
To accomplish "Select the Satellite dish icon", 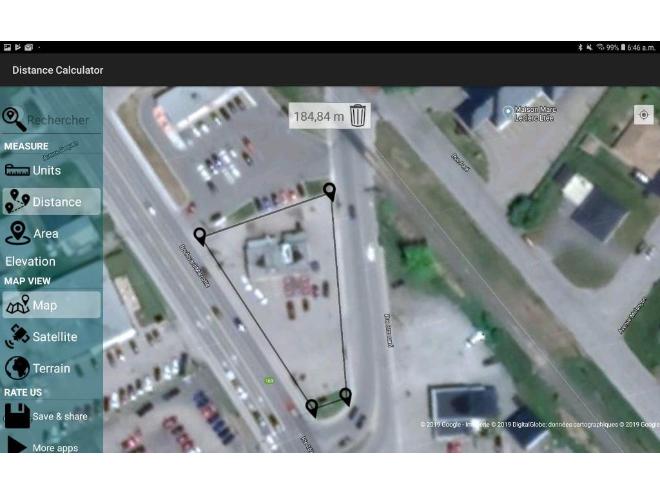I will (x=17, y=336).
